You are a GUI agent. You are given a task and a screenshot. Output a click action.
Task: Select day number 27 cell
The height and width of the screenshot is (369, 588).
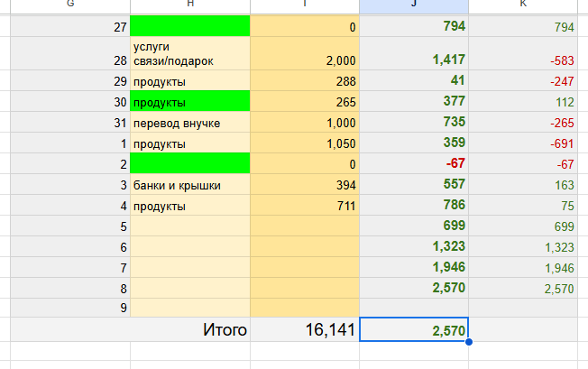click(x=70, y=26)
